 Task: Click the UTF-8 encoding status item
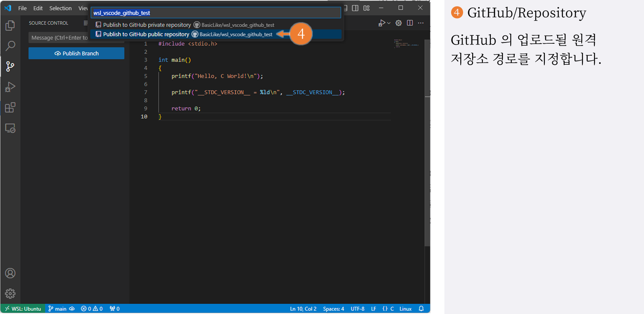coord(358,309)
